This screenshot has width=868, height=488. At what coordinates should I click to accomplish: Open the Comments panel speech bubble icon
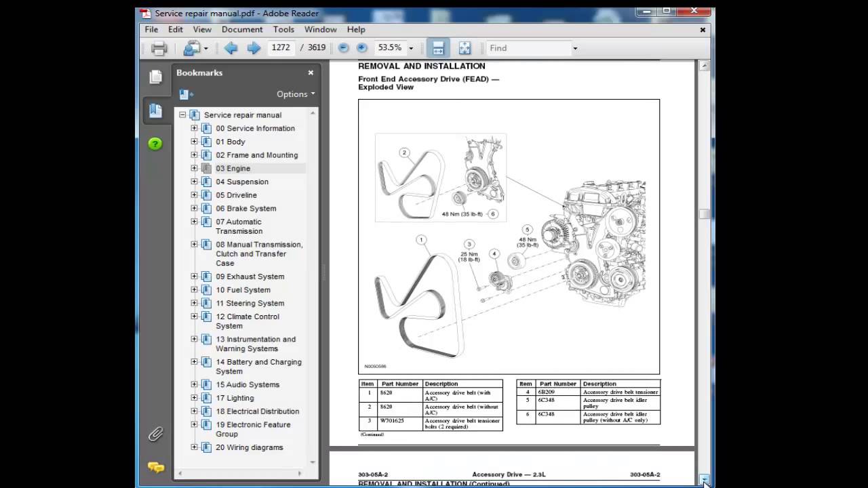click(x=156, y=467)
